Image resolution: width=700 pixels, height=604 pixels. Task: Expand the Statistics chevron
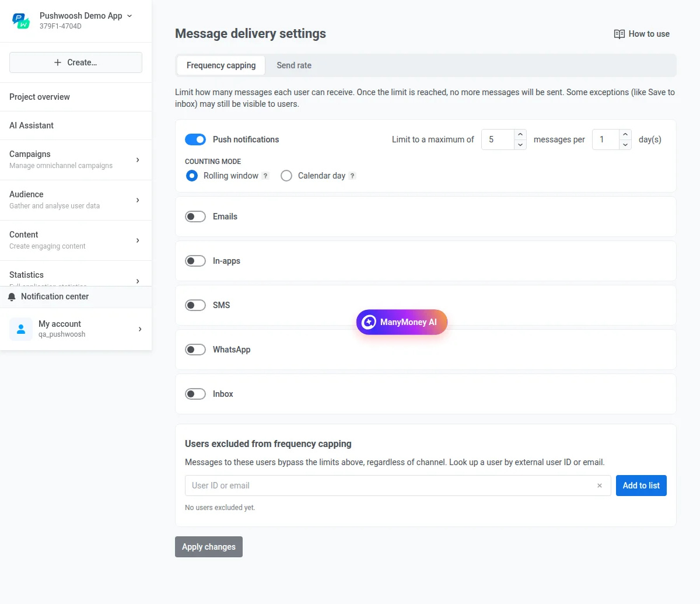[138, 281]
